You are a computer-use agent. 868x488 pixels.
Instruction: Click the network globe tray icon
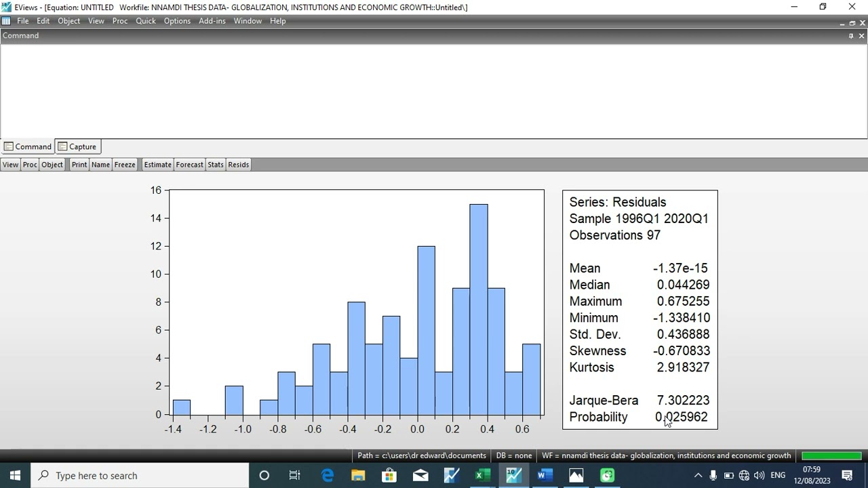pos(744,476)
